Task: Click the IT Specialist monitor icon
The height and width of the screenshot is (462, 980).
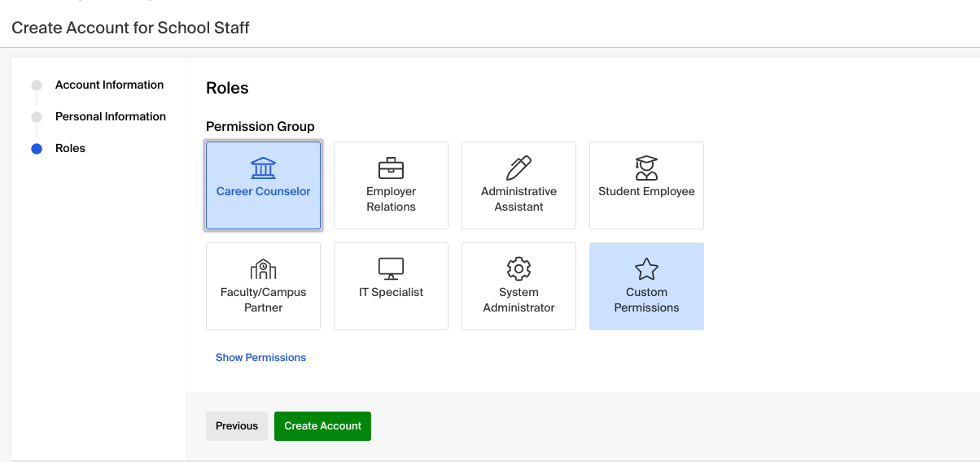Action: [391, 269]
